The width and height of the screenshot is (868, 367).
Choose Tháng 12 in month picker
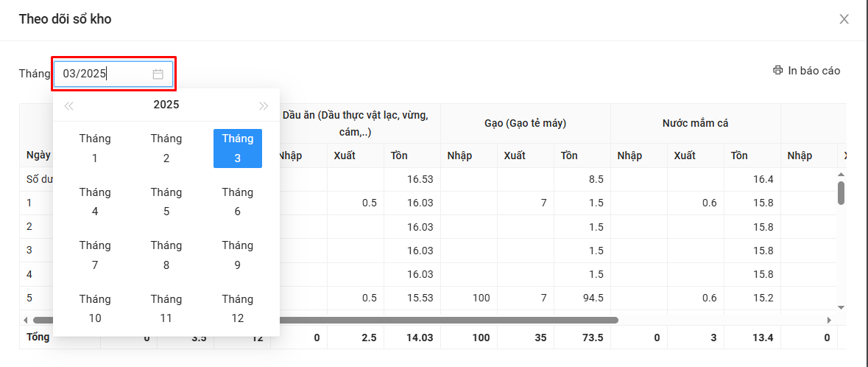click(237, 309)
